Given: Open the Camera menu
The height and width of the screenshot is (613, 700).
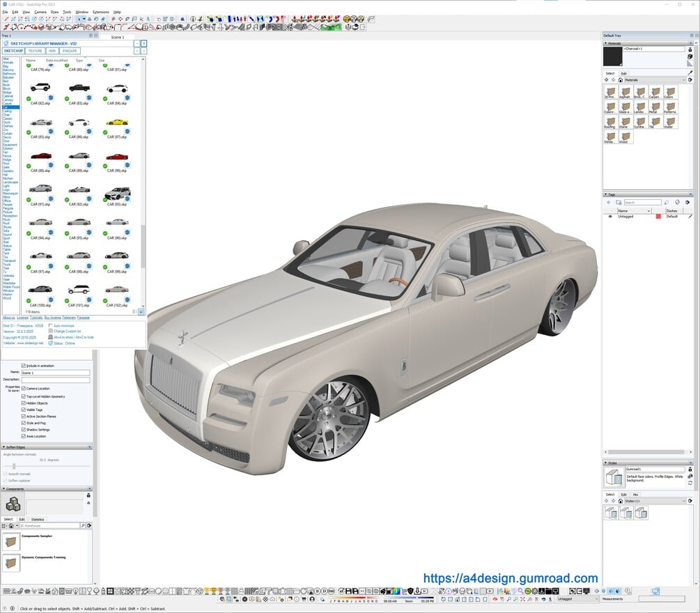Looking at the screenshot, I should pos(40,12).
